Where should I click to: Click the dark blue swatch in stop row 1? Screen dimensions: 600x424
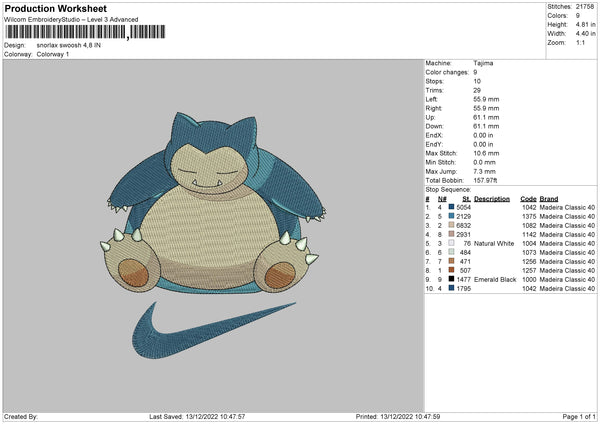452,207
